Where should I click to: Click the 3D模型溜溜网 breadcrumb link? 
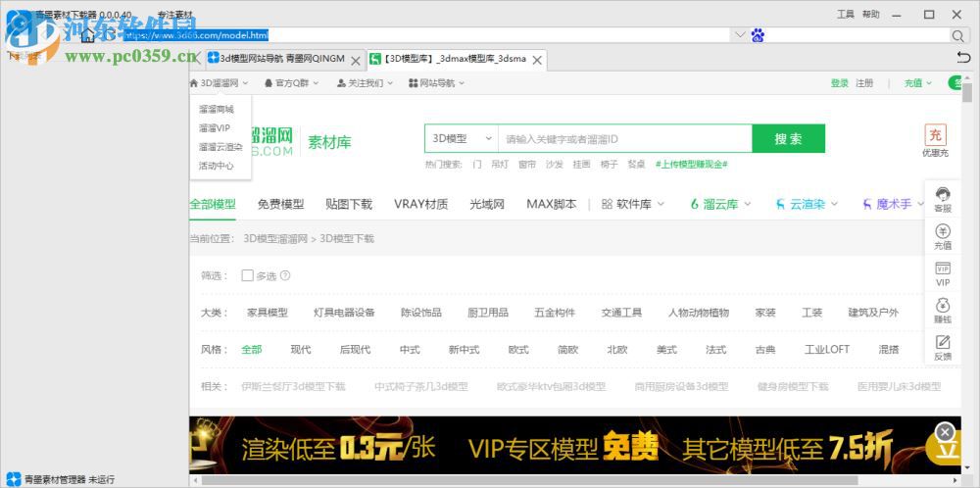point(275,239)
